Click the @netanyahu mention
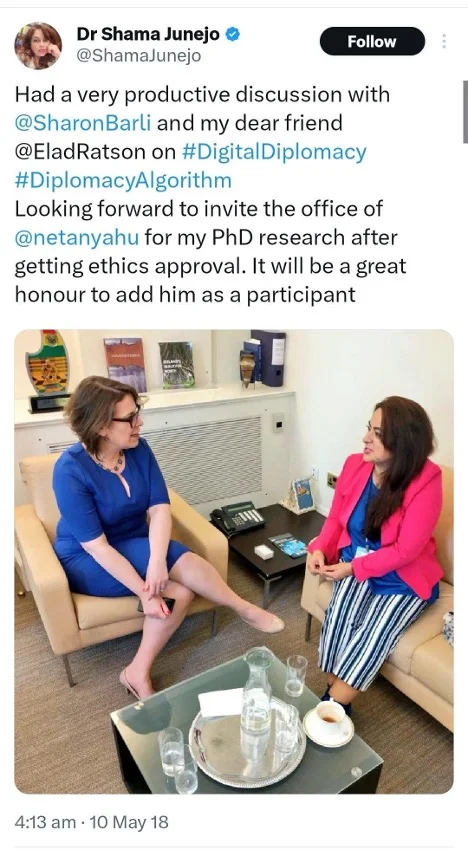468x850 pixels. [x=76, y=237]
